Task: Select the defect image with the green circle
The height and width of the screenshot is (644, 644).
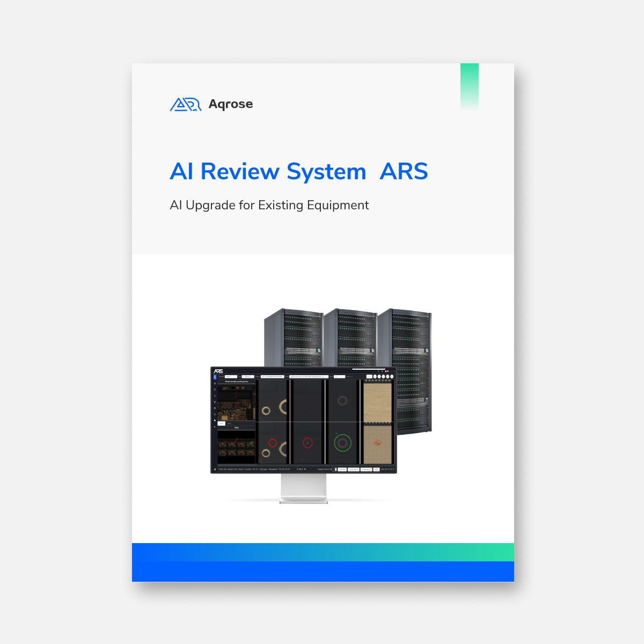Action: pyautogui.click(x=342, y=443)
